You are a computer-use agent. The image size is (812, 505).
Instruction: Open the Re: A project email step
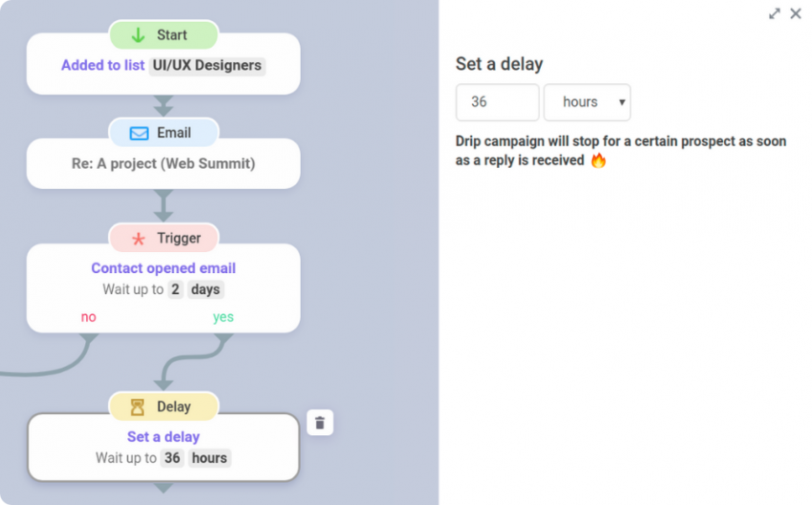click(163, 163)
